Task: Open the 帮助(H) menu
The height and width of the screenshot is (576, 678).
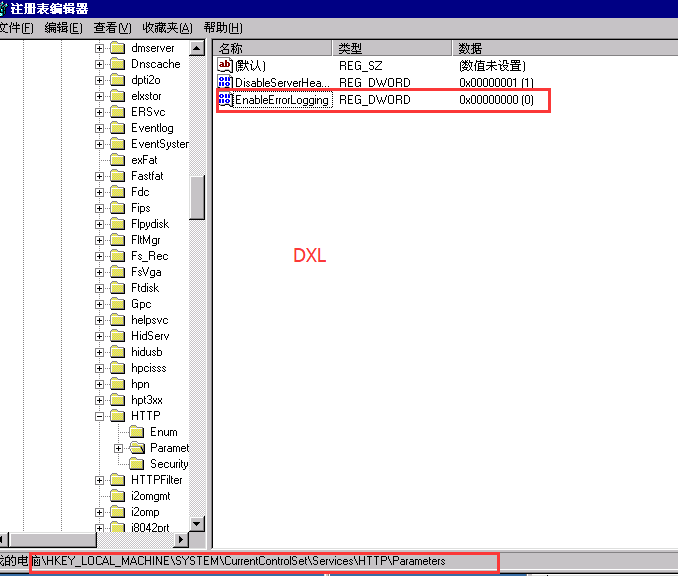Action: click(223, 28)
